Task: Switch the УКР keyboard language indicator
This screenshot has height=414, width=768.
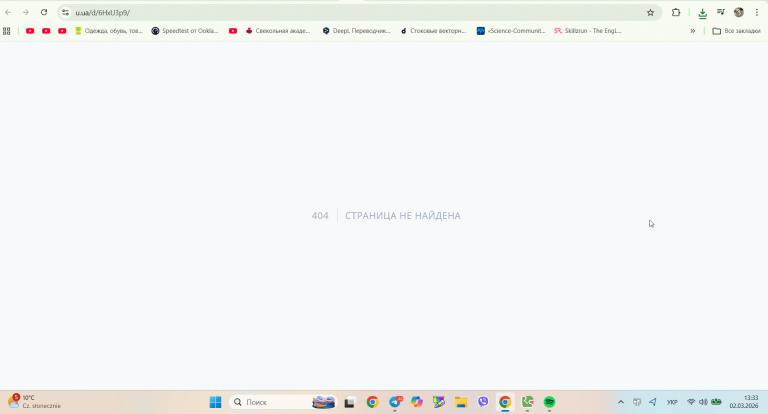Action: point(672,402)
